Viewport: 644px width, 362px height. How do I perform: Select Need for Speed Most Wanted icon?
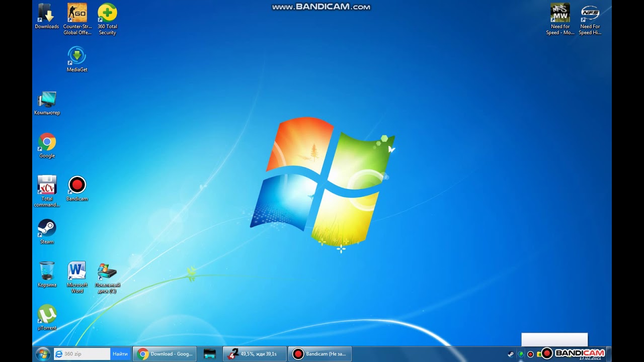coord(560,19)
